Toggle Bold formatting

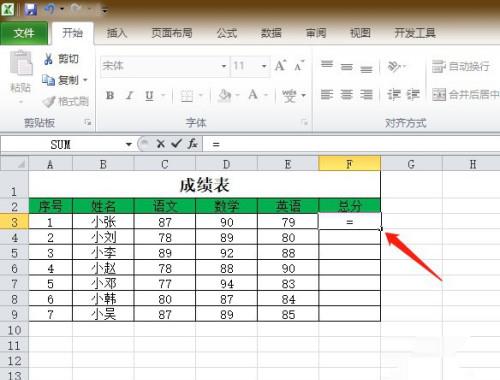tap(110, 96)
